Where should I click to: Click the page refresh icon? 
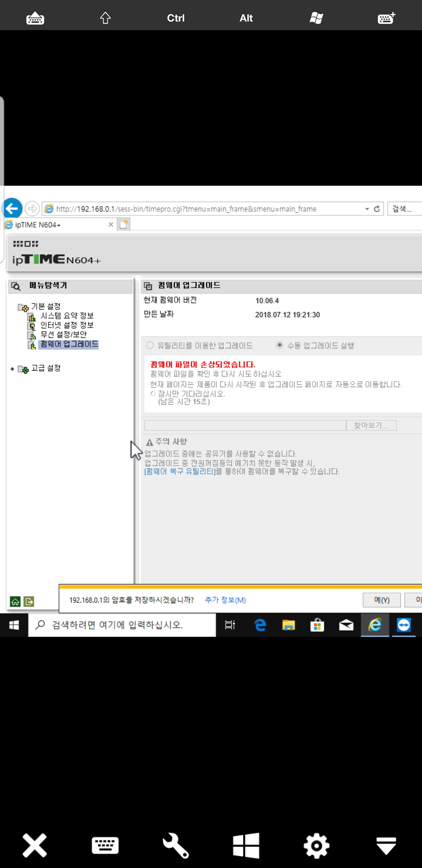coord(377,209)
